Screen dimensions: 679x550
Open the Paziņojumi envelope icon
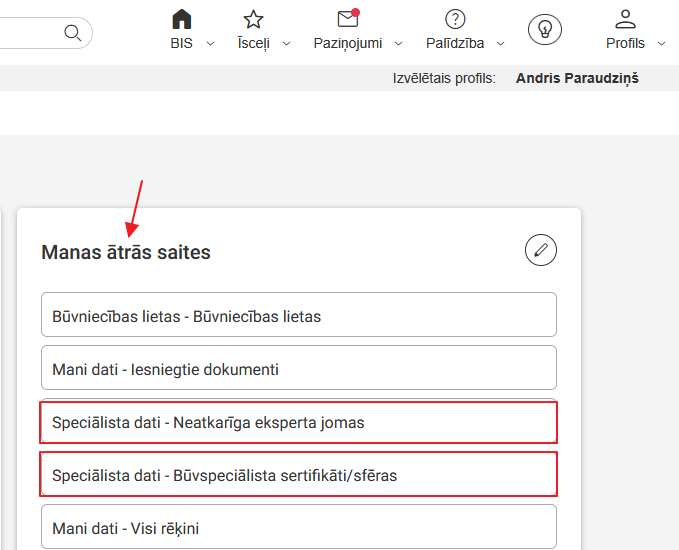click(348, 19)
